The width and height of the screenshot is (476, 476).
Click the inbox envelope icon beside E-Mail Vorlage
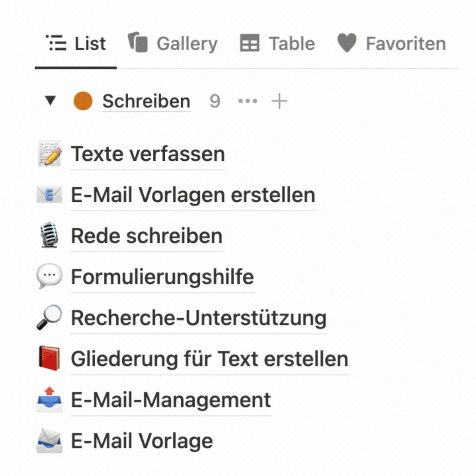49,441
